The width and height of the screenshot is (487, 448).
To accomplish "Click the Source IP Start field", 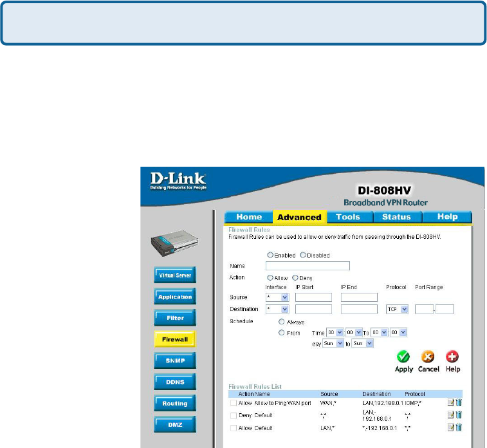I will (x=313, y=297).
